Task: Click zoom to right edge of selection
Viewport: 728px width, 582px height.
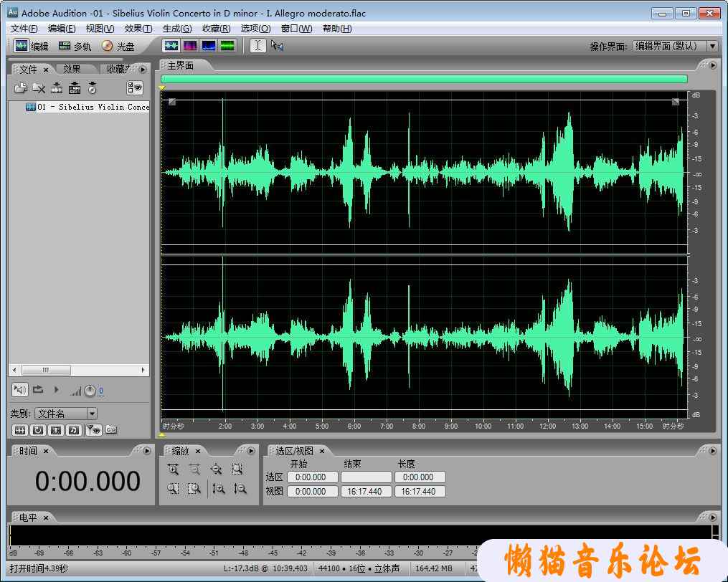Action: pyautogui.click(x=194, y=488)
